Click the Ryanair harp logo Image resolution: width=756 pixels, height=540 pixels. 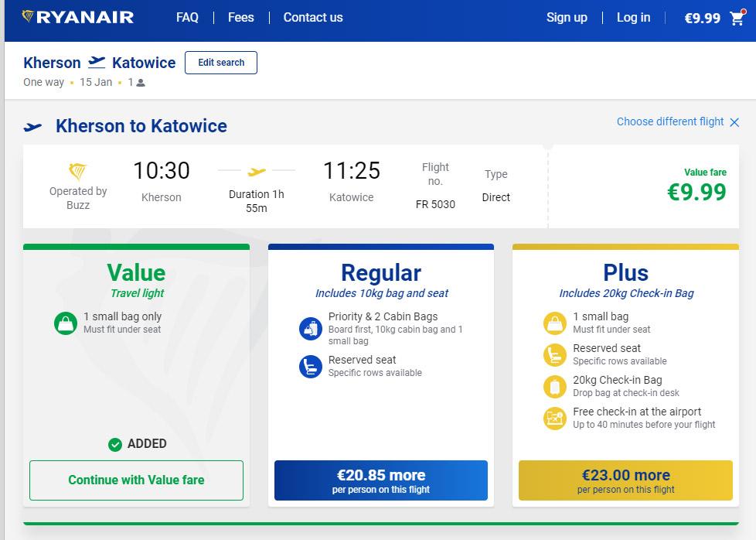tap(28, 17)
